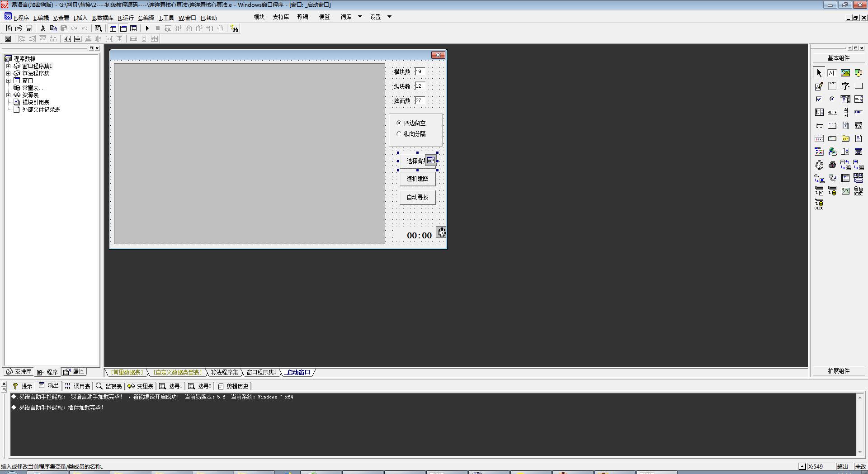Select the edit box component
Image resolution: width=868 pixels, height=474 pixels.
click(x=832, y=73)
